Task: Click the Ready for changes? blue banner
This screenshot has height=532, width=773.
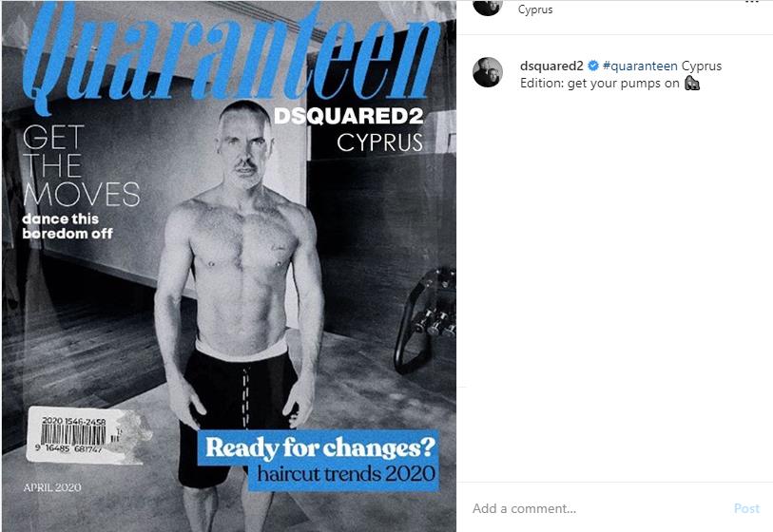Action: point(319,447)
